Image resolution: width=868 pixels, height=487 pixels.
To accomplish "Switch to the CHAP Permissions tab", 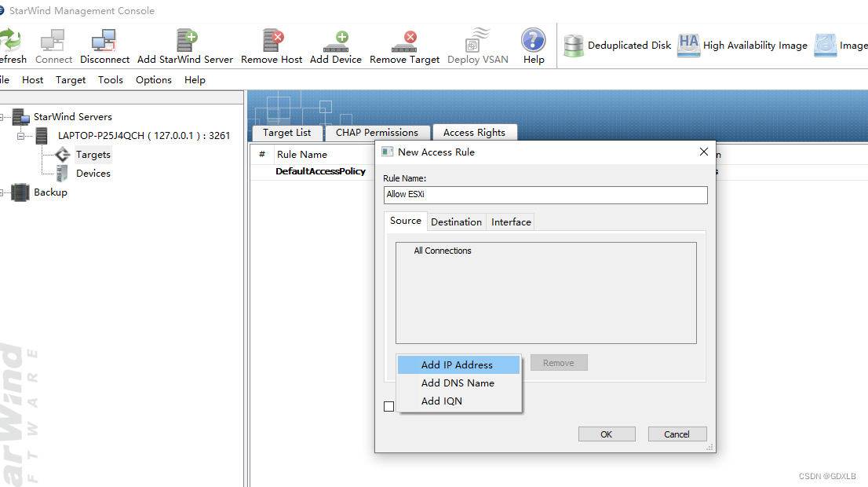I will point(377,133).
